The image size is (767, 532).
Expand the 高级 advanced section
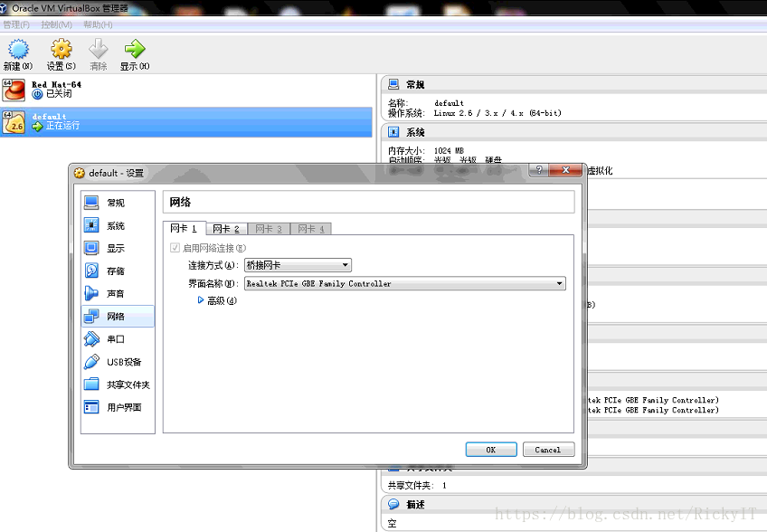click(201, 300)
